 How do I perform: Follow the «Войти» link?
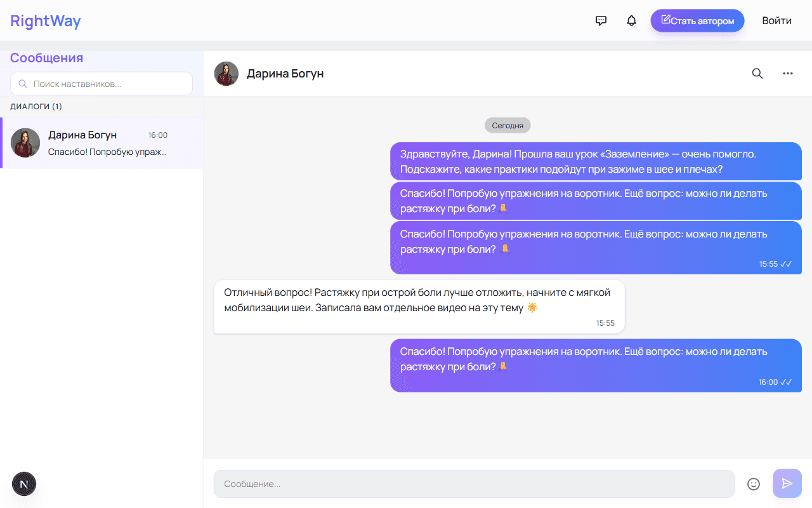pos(777,21)
